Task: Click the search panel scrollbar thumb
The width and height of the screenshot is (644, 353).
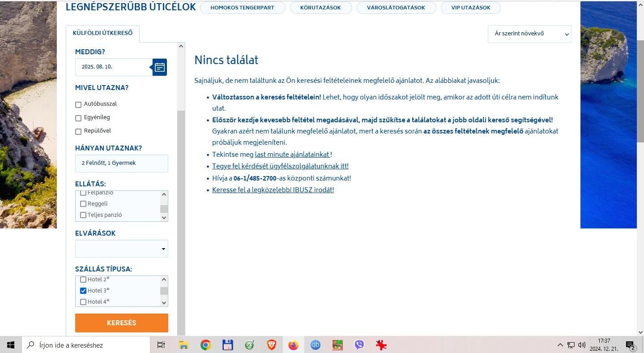Action: pyautogui.click(x=181, y=223)
